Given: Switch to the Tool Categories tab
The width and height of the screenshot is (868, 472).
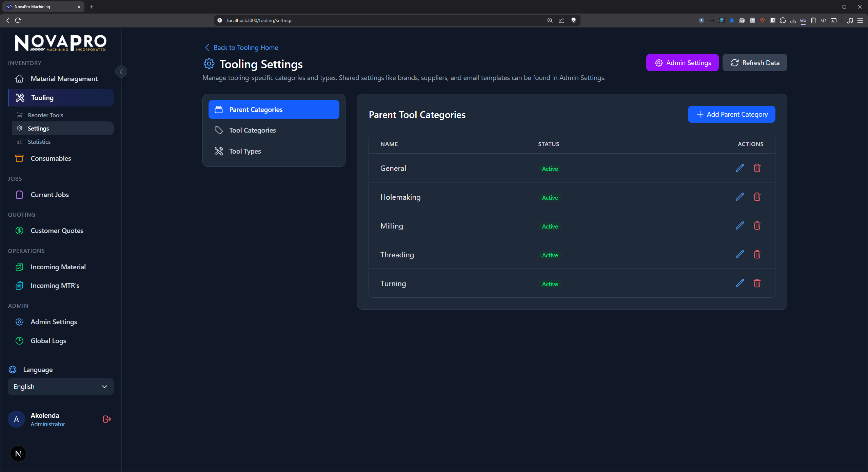Looking at the screenshot, I should pyautogui.click(x=252, y=130).
